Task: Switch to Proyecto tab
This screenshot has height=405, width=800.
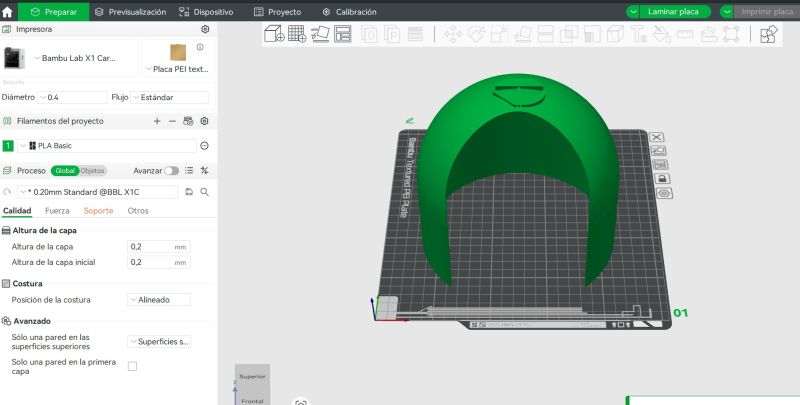Action: click(x=278, y=12)
